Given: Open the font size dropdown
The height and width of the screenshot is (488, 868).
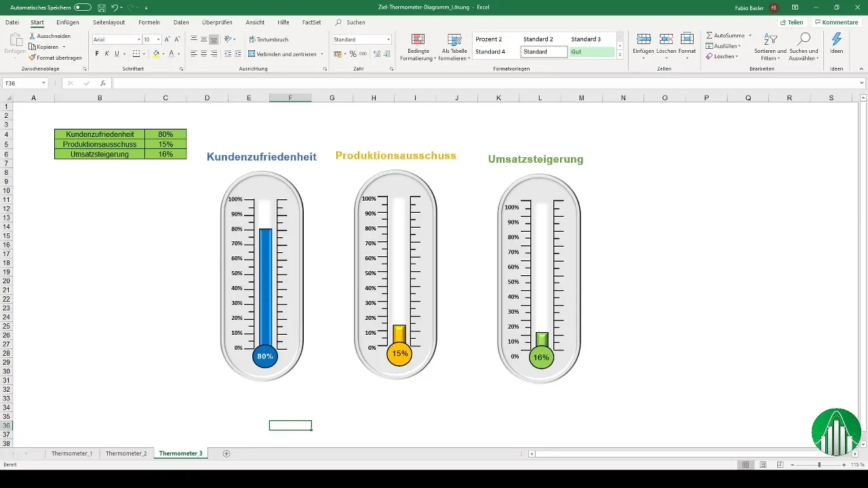Looking at the screenshot, I should pos(158,39).
